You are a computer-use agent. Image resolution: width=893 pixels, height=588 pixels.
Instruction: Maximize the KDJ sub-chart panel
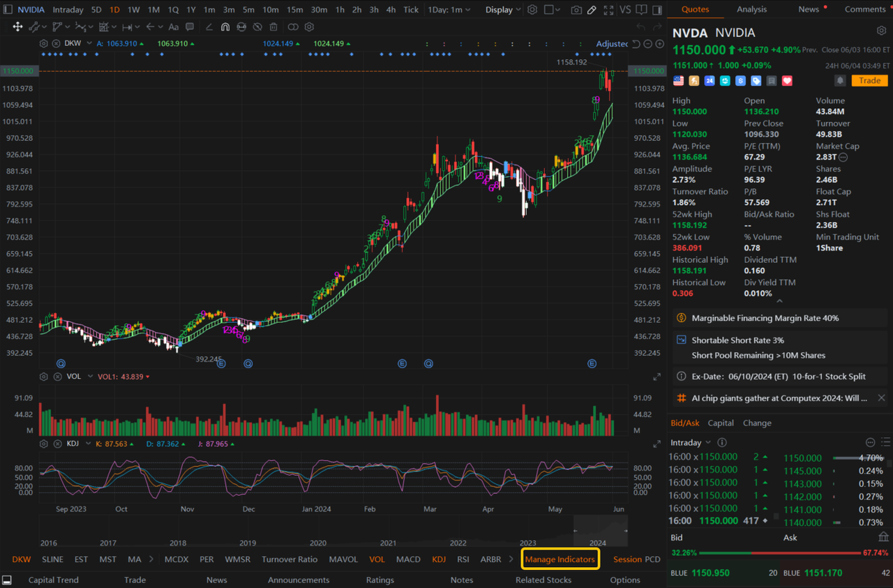tap(656, 444)
